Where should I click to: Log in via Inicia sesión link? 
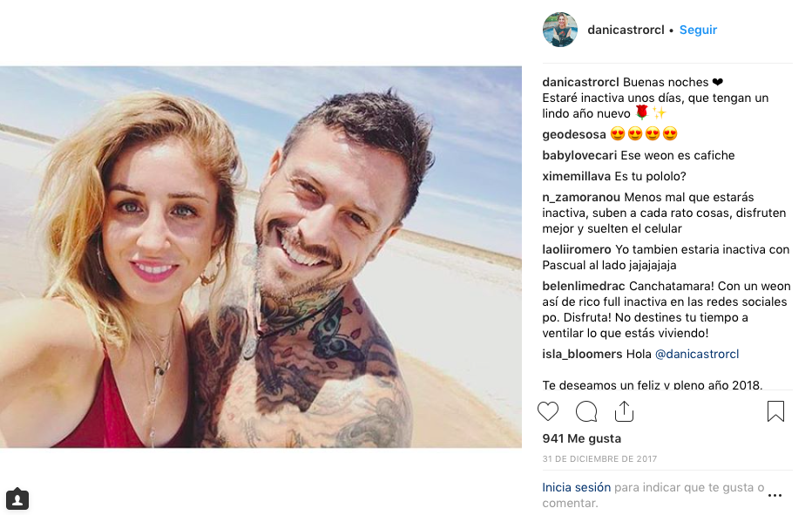577,487
